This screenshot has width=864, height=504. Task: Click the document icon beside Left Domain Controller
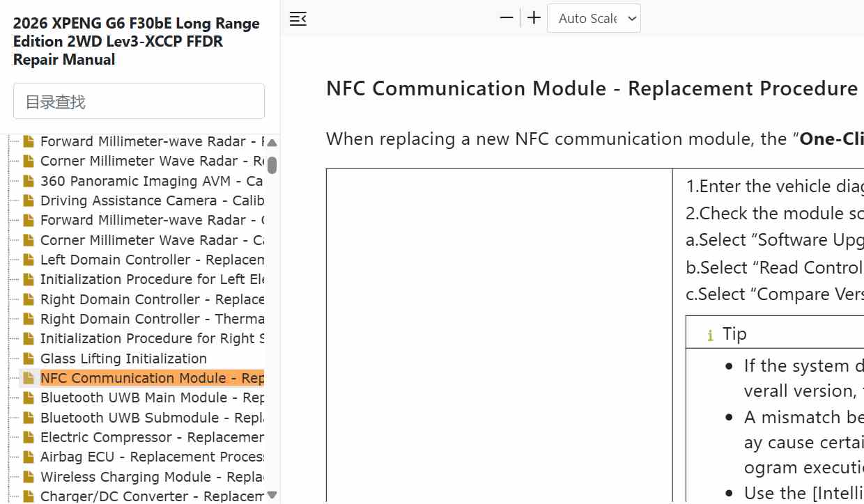(29, 260)
